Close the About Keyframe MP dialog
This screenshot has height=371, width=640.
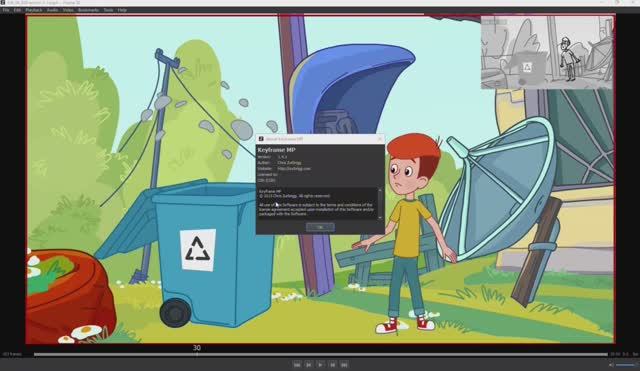click(x=379, y=139)
